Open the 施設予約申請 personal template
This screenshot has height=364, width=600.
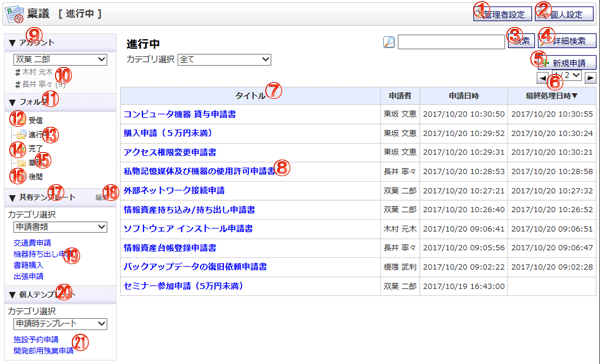[x=36, y=340]
